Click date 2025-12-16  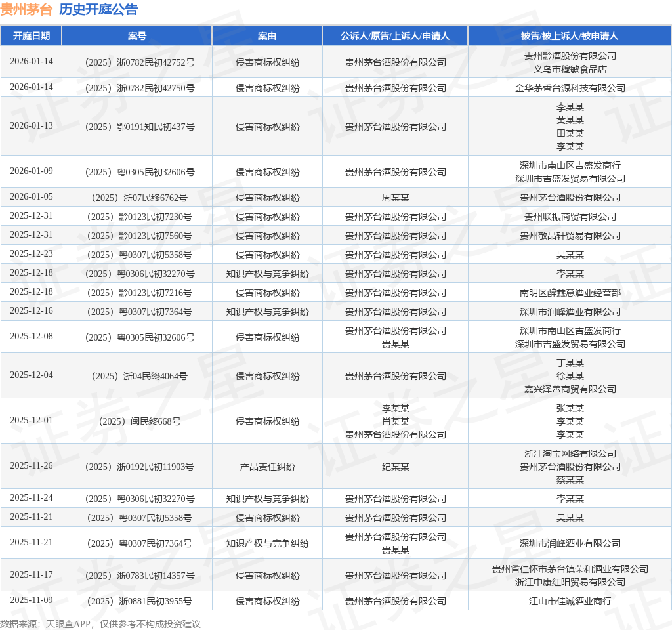31,310
